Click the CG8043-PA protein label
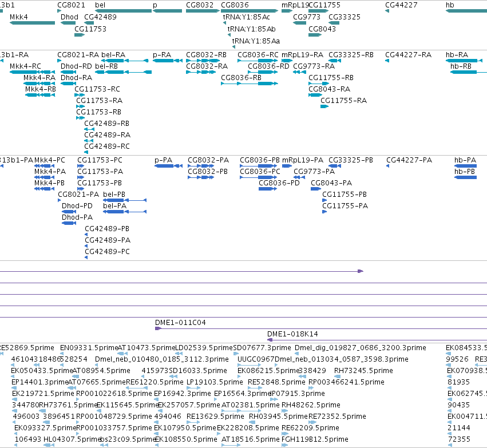The height and width of the screenshot is (448, 487). [x=331, y=183]
